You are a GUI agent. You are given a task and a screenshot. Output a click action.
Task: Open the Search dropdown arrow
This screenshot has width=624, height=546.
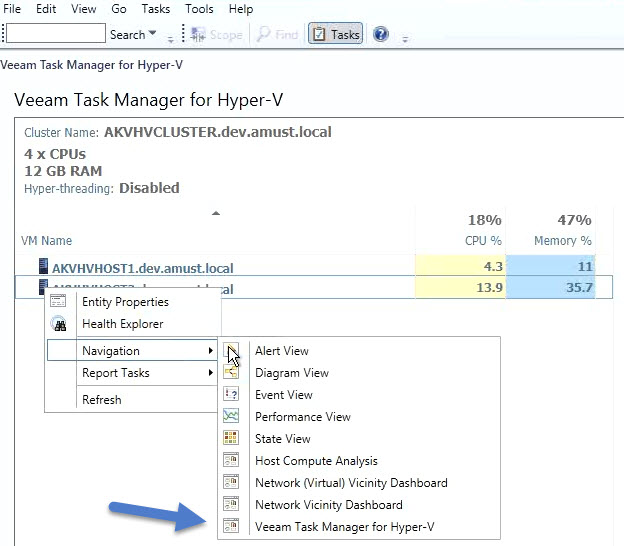coord(152,33)
